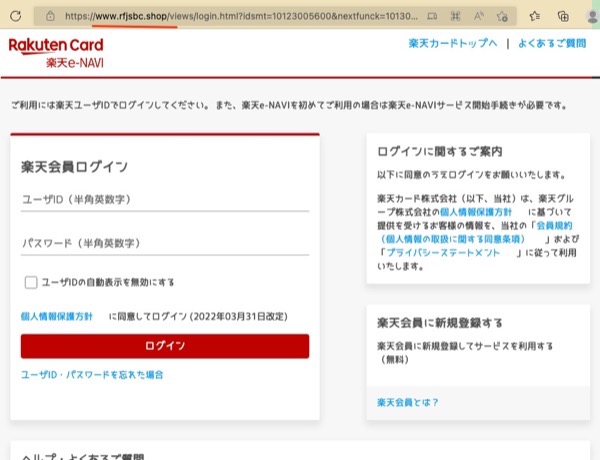Click the Rakuten Card logo
Image resolution: width=600 pixels, height=460 pixels.
pyautogui.click(x=56, y=46)
